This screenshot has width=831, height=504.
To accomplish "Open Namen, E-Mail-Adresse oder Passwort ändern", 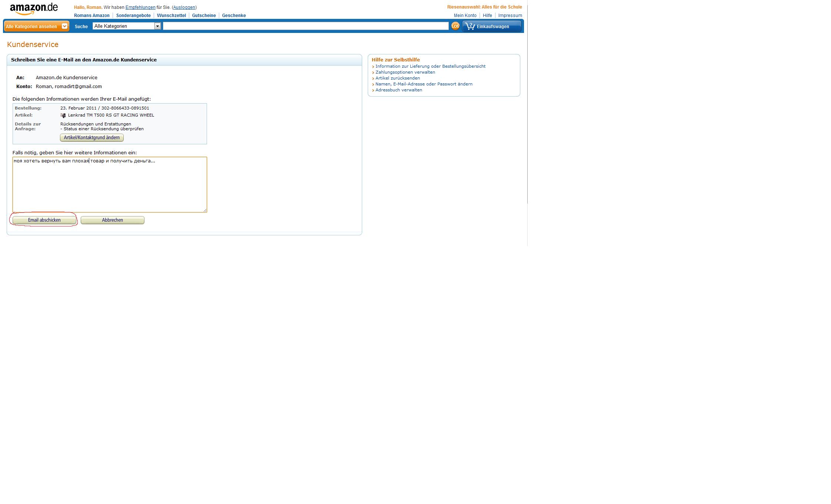I will click(424, 84).
